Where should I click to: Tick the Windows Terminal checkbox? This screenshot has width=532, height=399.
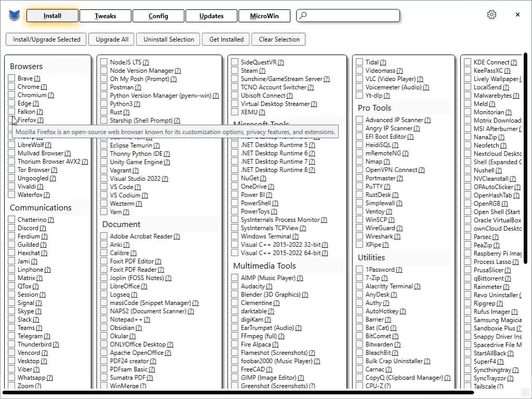point(235,236)
